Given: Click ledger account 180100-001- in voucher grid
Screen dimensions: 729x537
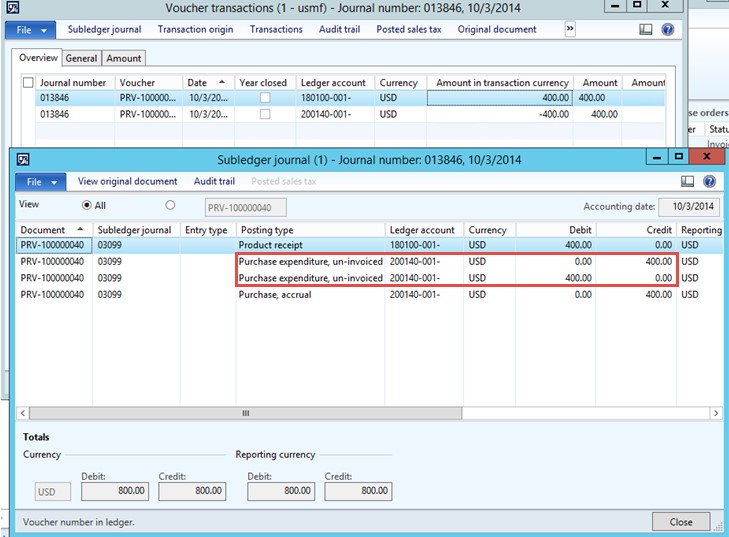Looking at the screenshot, I should (x=335, y=98).
